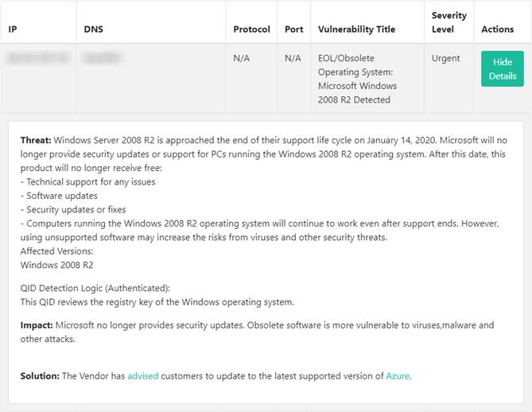Click the Severity Level column header

(448, 22)
